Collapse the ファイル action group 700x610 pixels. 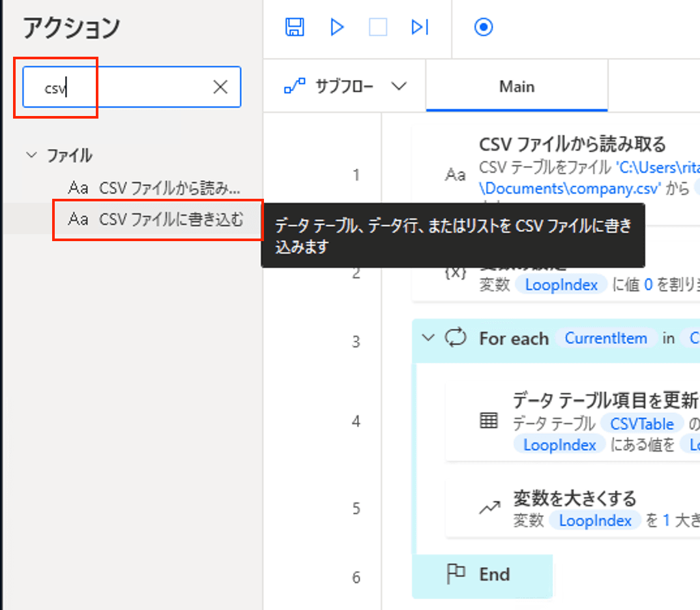pos(31,156)
